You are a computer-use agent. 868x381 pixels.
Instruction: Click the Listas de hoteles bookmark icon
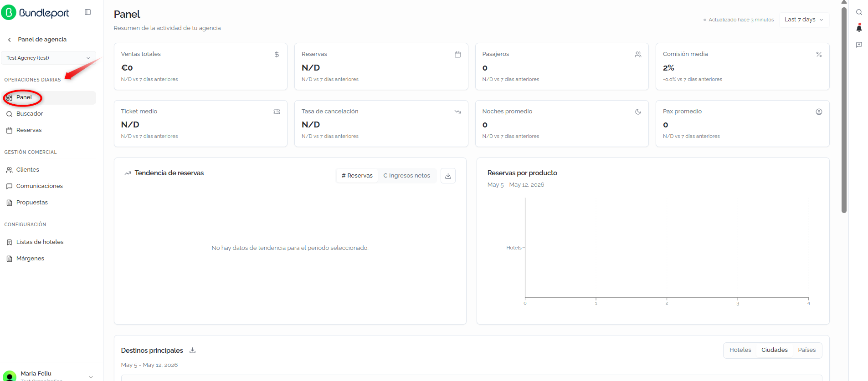click(x=9, y=243)
